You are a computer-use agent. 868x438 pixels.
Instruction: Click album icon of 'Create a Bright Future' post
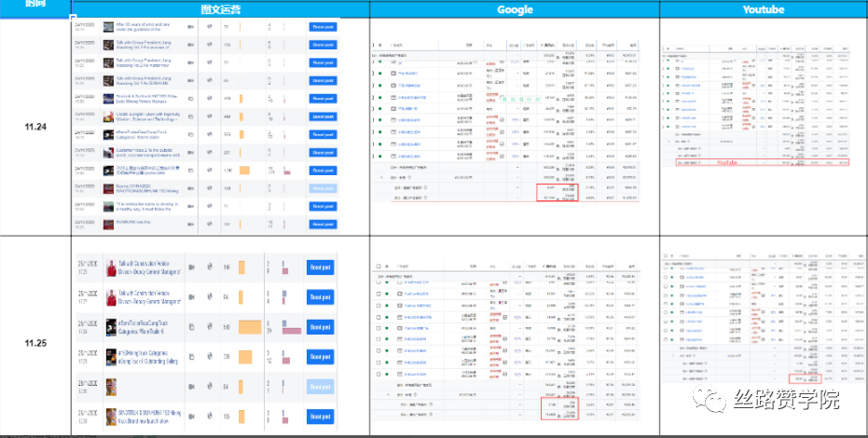[191, 116]
